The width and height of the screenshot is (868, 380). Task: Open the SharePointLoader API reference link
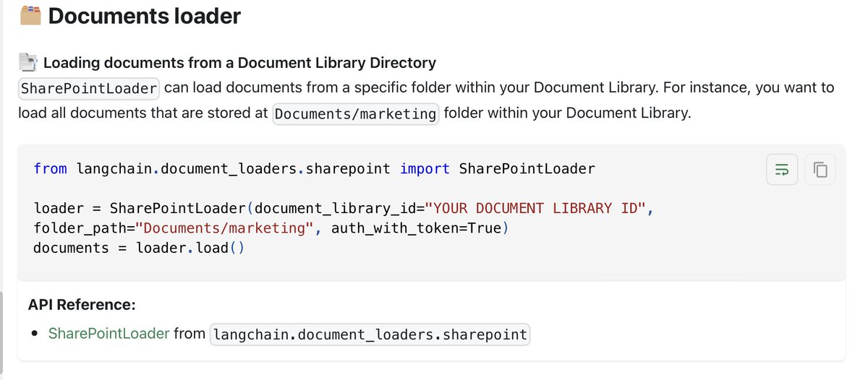[x=109, y=334]
